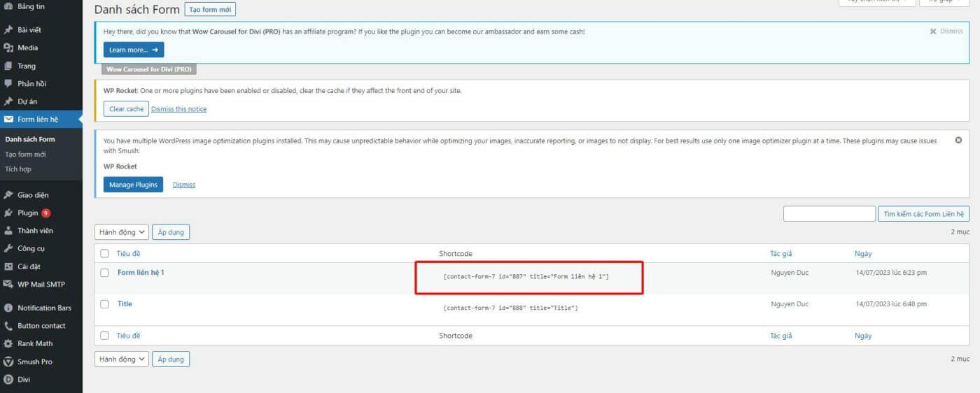Screen dimensions: 980x393
Task: Click the Notification Bars info icon
Action: tap(8, 308)
